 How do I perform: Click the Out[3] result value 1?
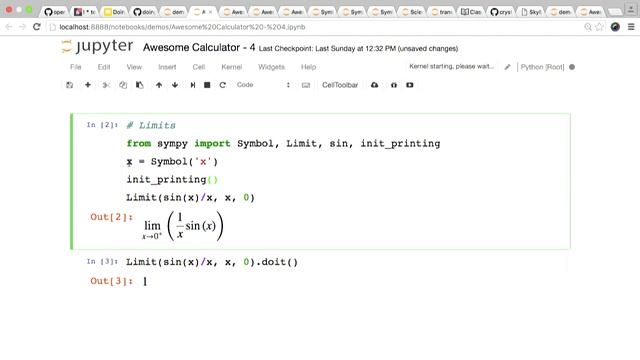145,281
